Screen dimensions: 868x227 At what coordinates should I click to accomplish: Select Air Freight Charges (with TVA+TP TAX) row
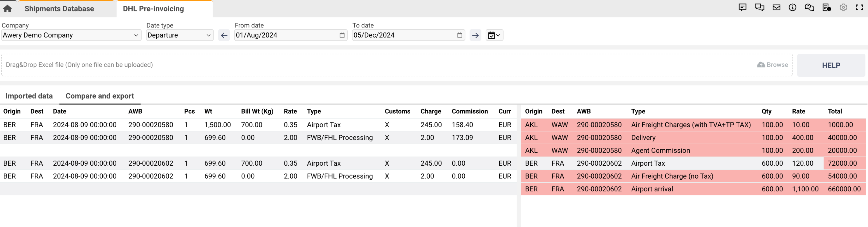coord(693,125)
